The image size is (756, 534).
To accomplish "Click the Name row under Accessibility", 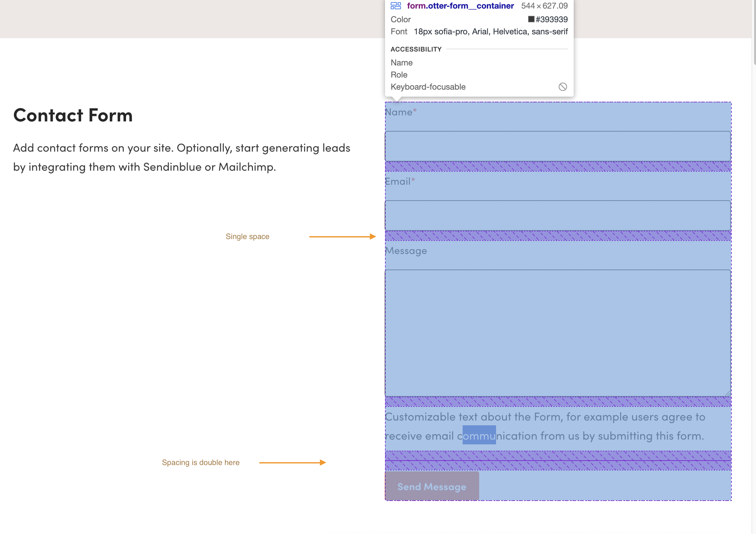I will 401,63.
